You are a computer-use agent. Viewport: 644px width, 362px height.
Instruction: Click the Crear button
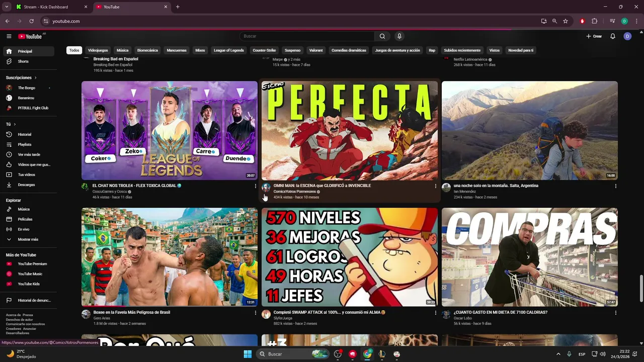(594, 36)
